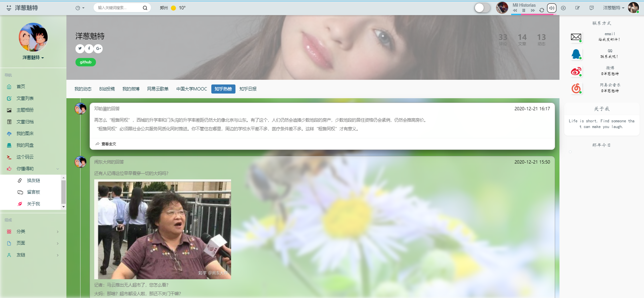Go to 首页 via the home icon
644x298 pixels.
[x=9, y=86]
